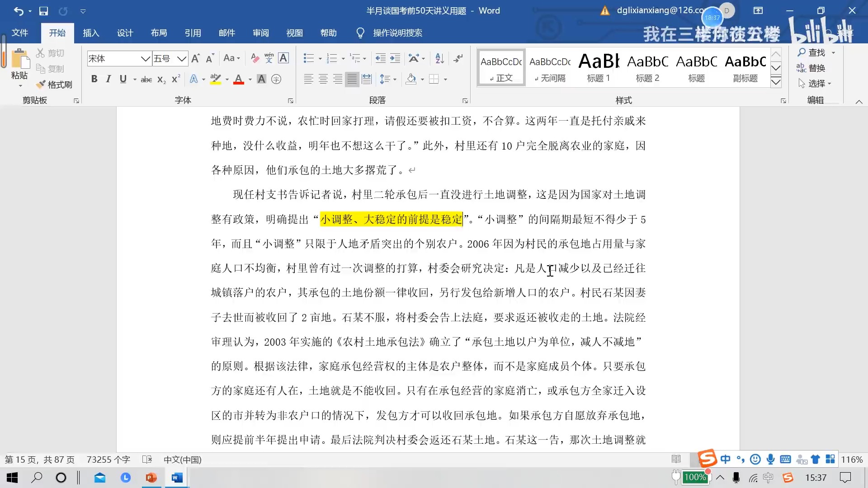868x488 pixels.
Task: Clear all formatting with the eraser icon
Action: [x=255, y=58]
